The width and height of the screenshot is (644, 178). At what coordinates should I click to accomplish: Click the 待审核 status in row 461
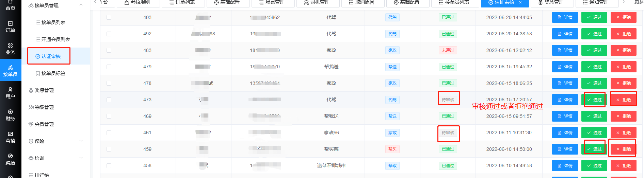coord(448,133)
